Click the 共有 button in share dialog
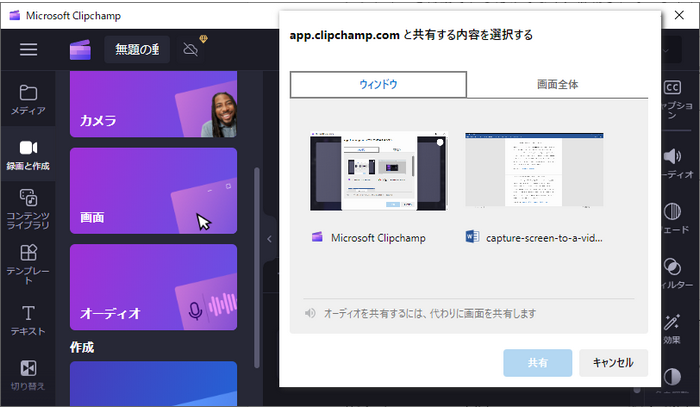This screenshot has height=407, width=700. [x=538, y=362]
